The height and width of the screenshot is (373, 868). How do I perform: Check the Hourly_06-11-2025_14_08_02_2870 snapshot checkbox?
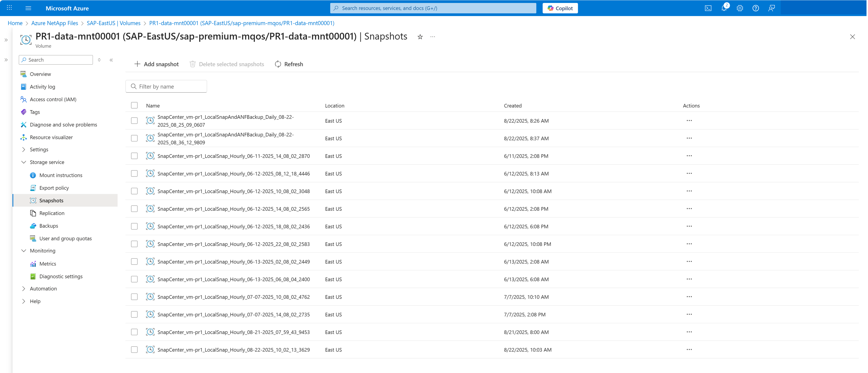click(x=134, y=156)
